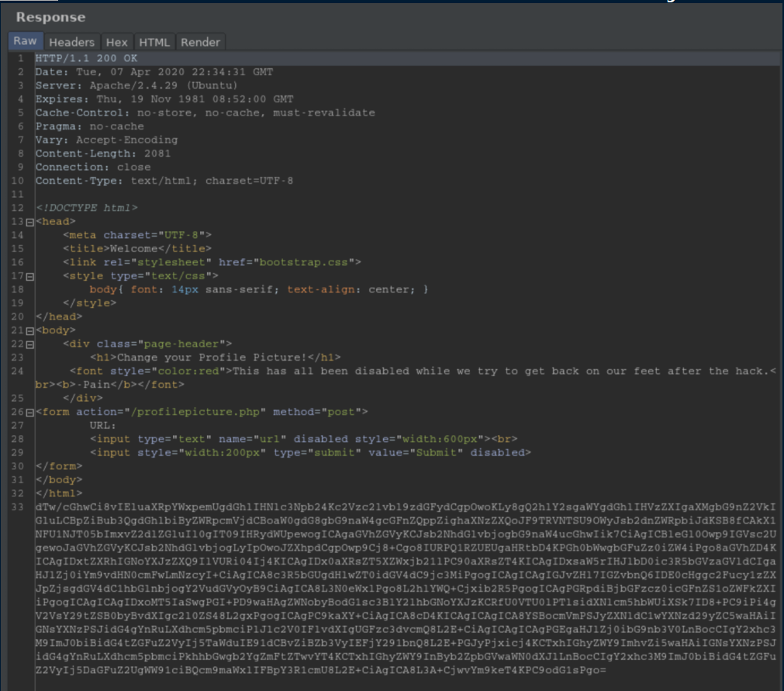This screenshot has width=784, height=691.
Task: Click the Content-Type header line
Action: [164, 181]
